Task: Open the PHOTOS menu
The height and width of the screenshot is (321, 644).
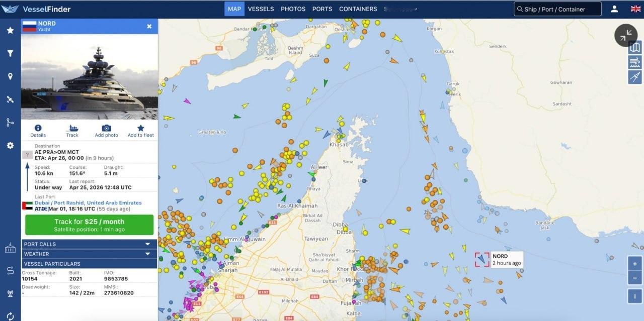Action: tap(293, 9)
